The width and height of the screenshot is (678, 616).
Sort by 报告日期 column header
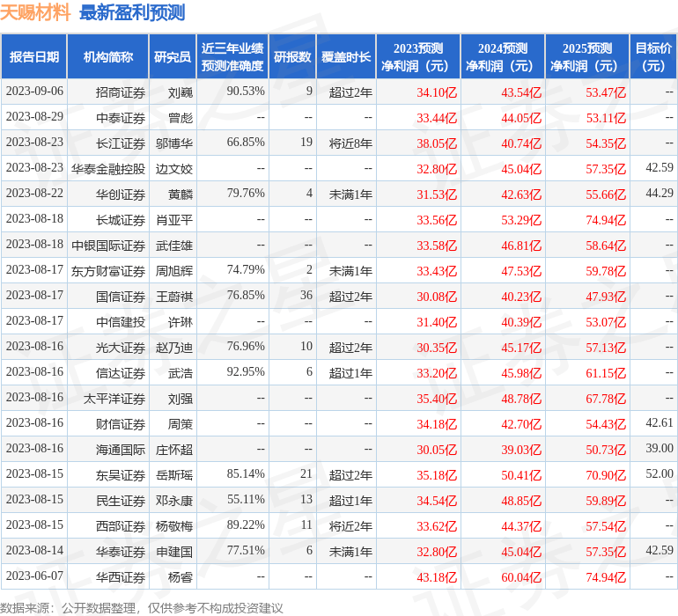(34, 57)
